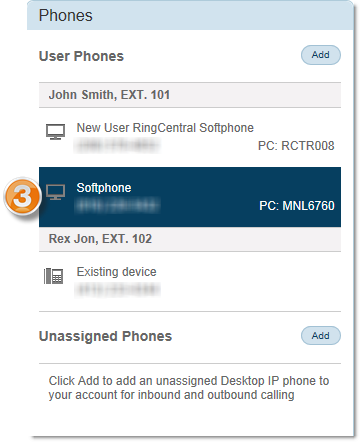Click the Add button for User Phones
Image resolution: width=360 pixels, height=442 pixels.
pyautogui.click(x=321, y=55)
